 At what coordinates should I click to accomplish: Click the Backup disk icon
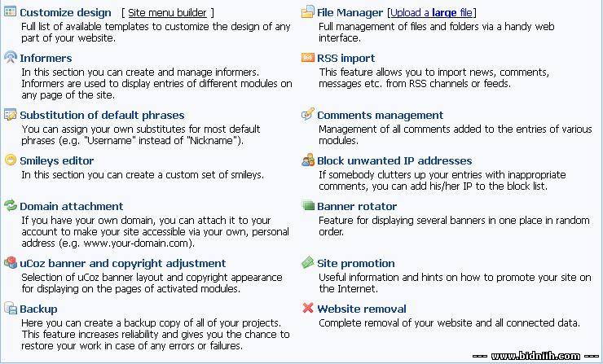pyautogui.click(x=11, y=308)
